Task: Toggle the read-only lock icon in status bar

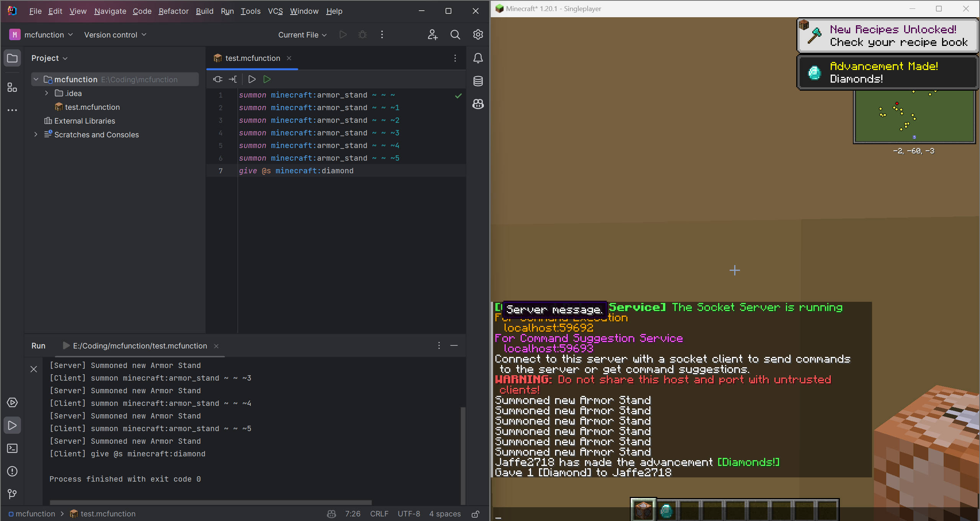Action: point(475,514)
